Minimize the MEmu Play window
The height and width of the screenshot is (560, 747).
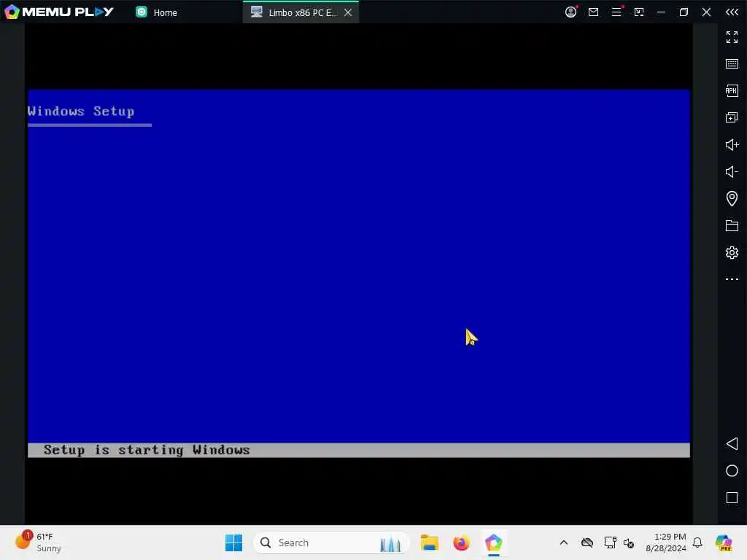coord(661,12)
